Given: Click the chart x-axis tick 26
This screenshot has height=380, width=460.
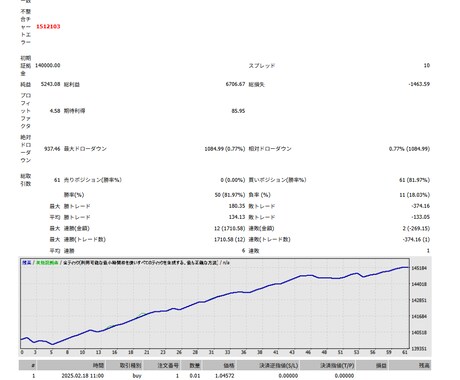Looking at the screenshot, I should tap(179, 352).
